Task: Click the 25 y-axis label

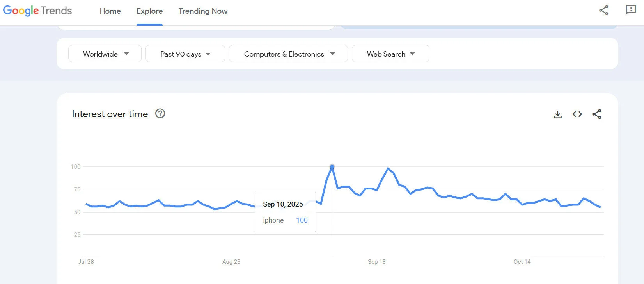Action: [x=77, y=235]
